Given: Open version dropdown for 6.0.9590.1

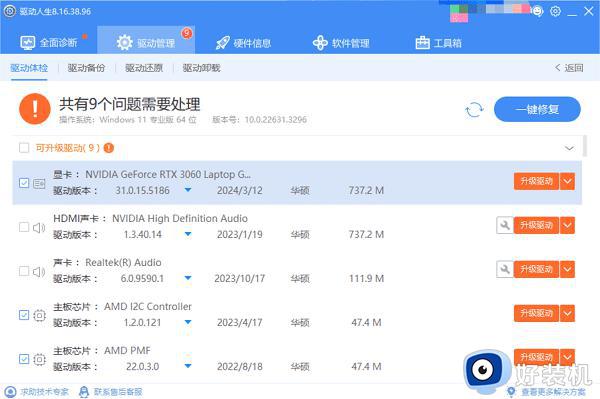Looking at the screenshot, I should point(188,278).
